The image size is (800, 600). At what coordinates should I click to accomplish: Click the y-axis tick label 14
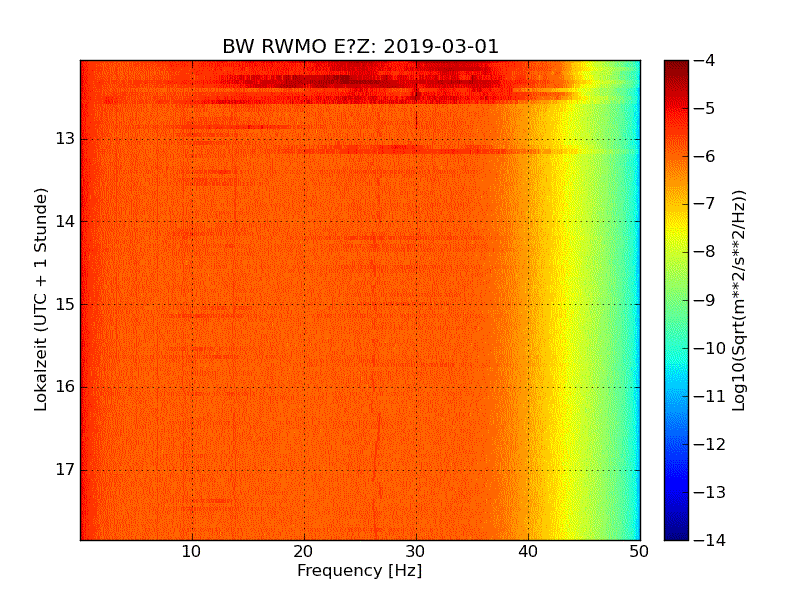[65, 221]
